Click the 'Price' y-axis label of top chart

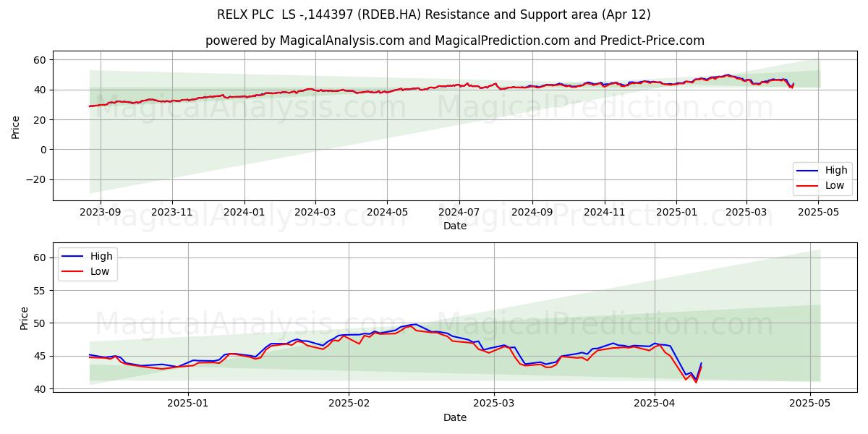[16, 126]
